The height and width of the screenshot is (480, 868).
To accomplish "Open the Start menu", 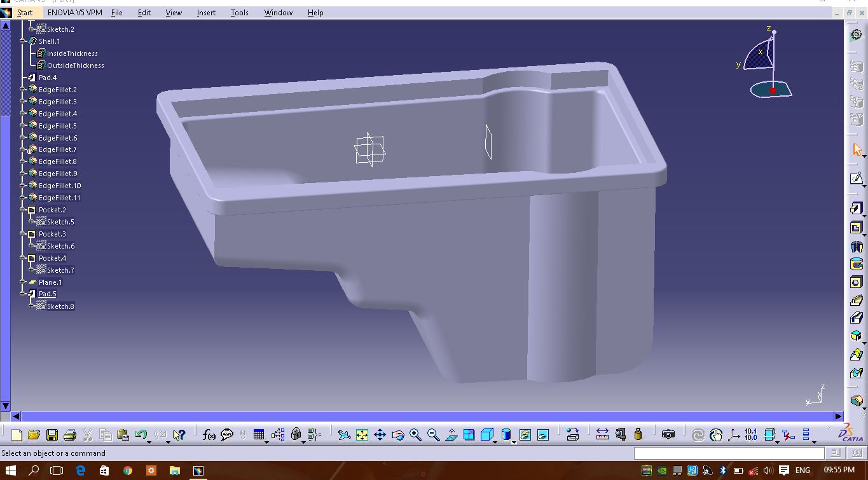I will [25, 13].
